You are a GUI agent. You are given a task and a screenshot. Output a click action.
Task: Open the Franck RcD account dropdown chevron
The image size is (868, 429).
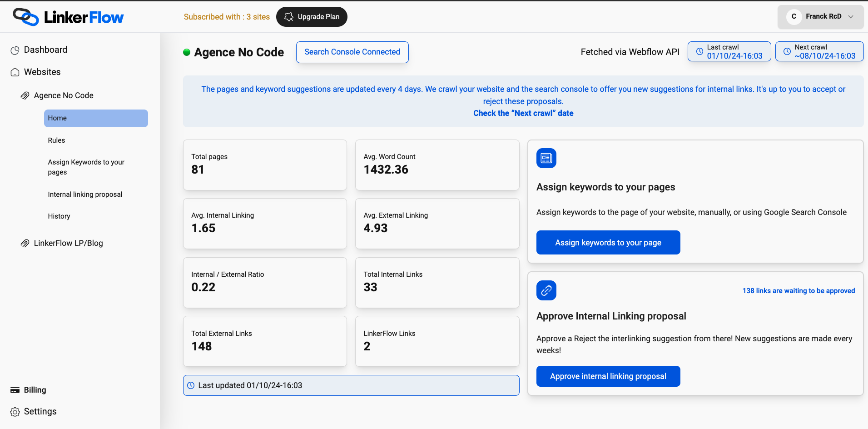tap(851, 17)
